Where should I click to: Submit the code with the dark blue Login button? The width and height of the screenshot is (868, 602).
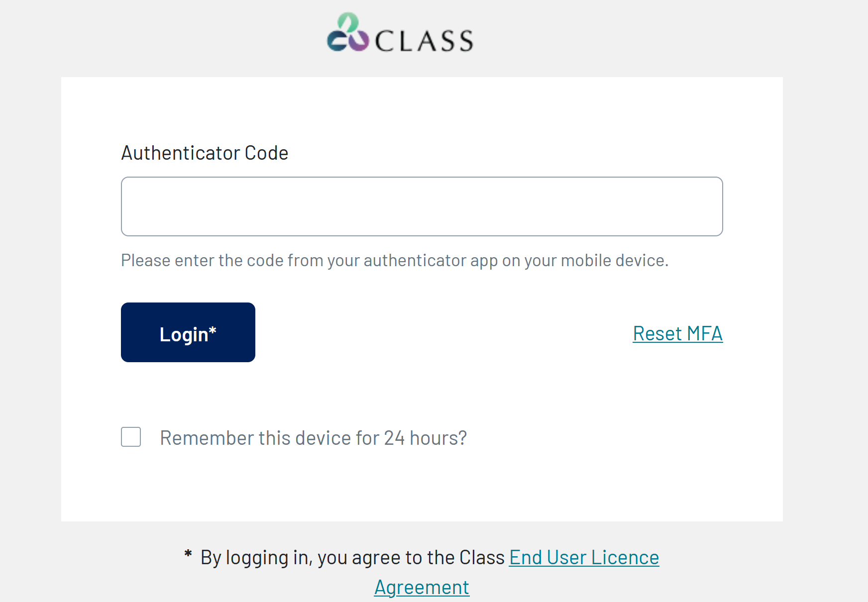coord(188,332)
